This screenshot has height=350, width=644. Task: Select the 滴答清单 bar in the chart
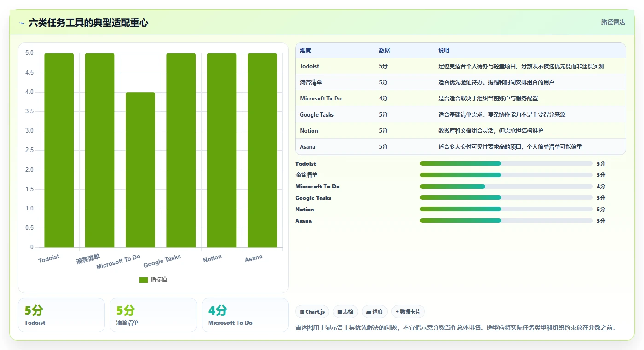point(99,150)
